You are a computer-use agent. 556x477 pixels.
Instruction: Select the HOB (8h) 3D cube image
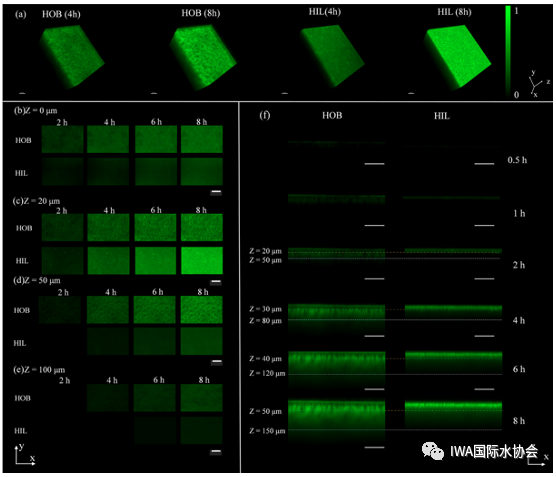(x=202, y=57)
